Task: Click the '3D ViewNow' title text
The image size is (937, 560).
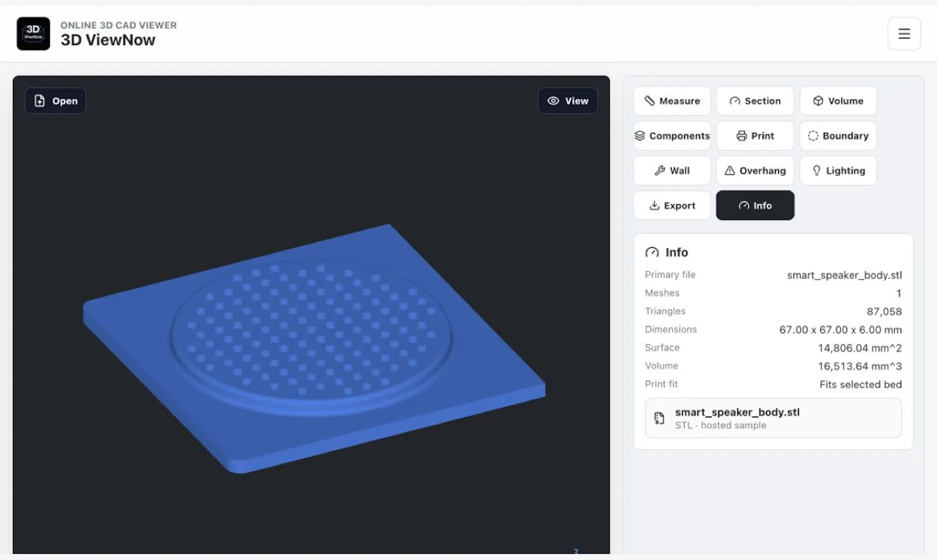Action: coord(108,40)
